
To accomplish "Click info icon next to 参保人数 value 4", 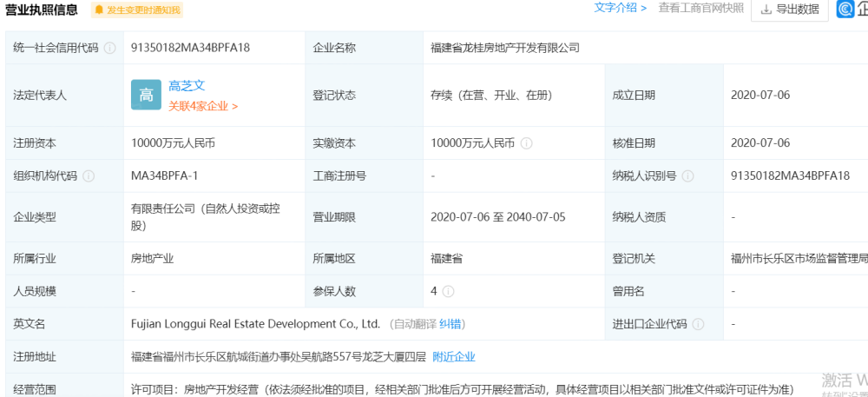I will (x=449, y=291).
